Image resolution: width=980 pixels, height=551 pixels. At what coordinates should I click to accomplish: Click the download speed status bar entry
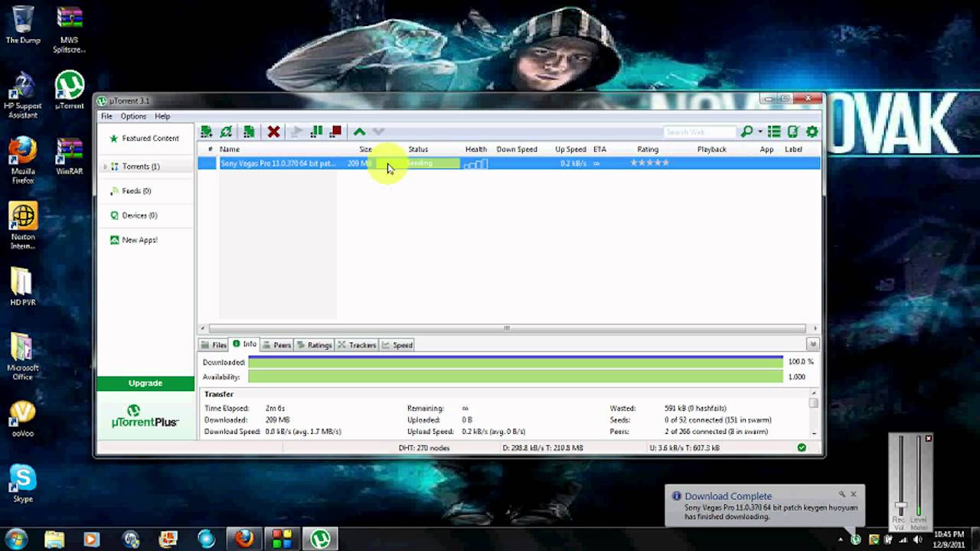click(x=543, y=448)
